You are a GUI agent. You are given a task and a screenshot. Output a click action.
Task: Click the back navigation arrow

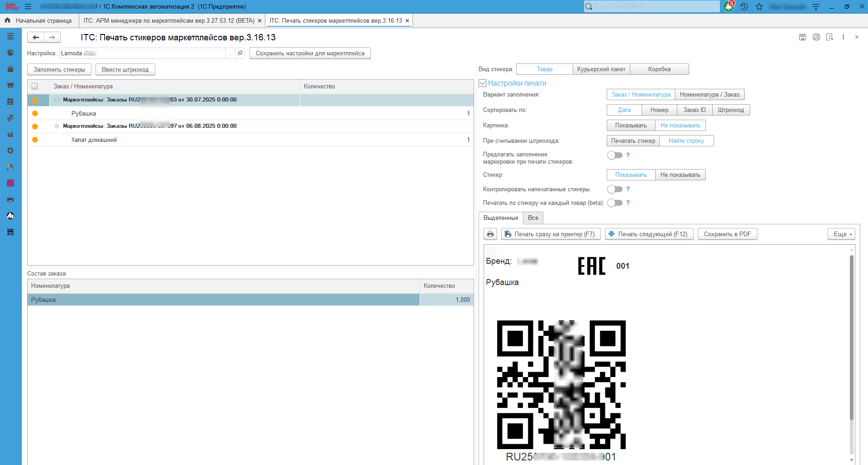(x=36, y=37)
